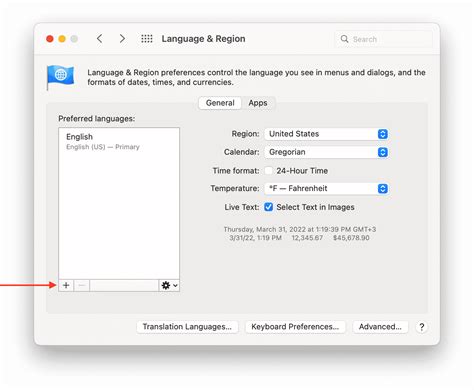This screenshot has height=390, width=474.
Task: Click the sample currency $45,678.90
Action: [351, 238]
